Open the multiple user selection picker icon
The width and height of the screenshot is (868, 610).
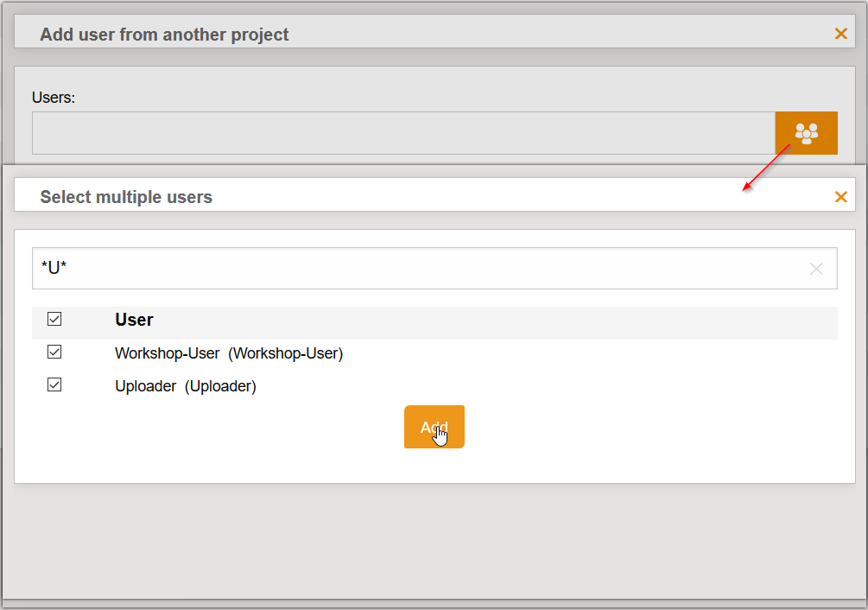click(x=806, y=133)
